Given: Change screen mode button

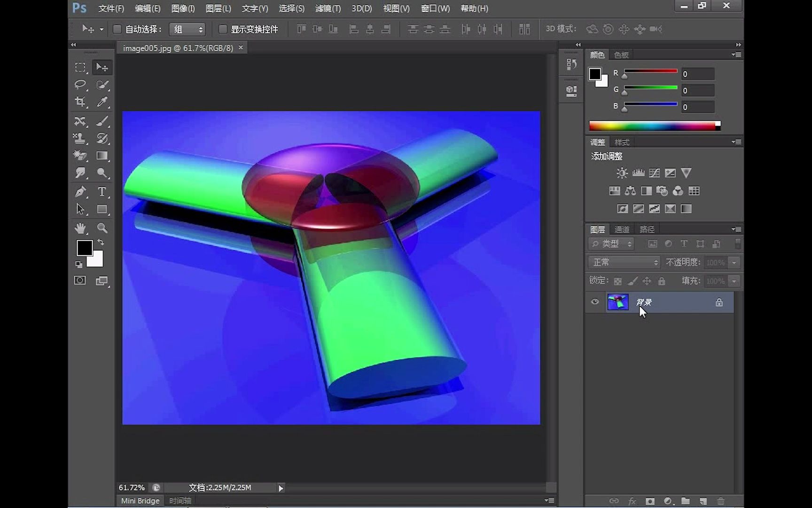Looking at the screenshot, I should pyautogui.click(x=102, y=281).
